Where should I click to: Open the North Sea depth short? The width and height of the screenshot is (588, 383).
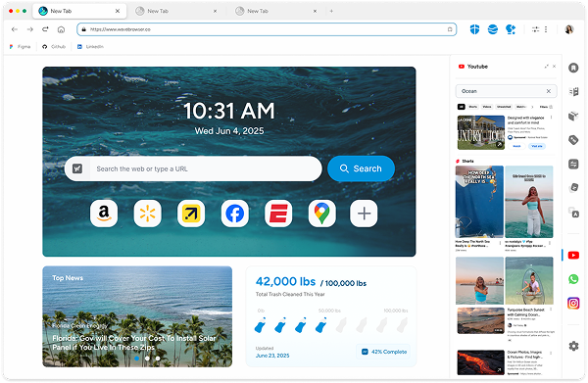click(x=479, y=202)
